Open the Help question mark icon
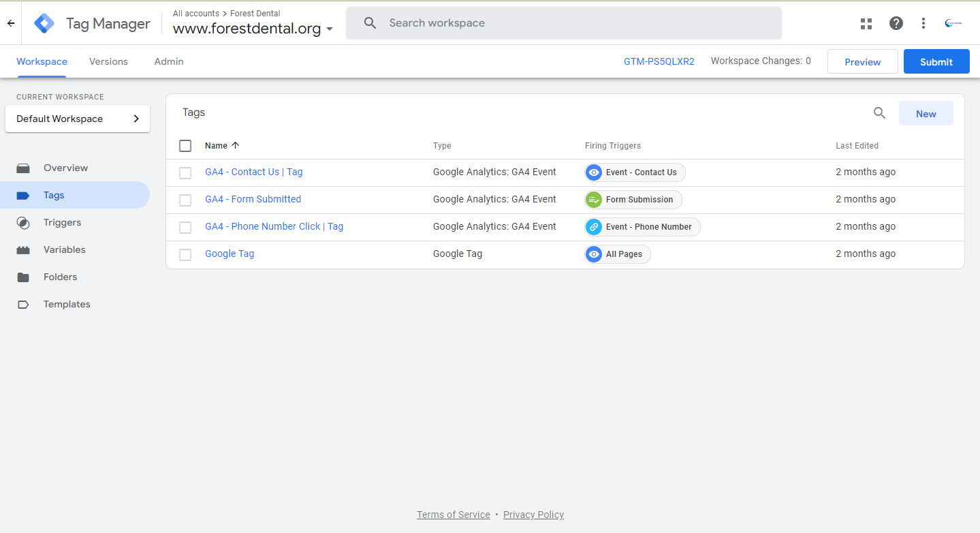Image resolution: width=980 pixels, height=533 pixels. click(x=896, y=23)
